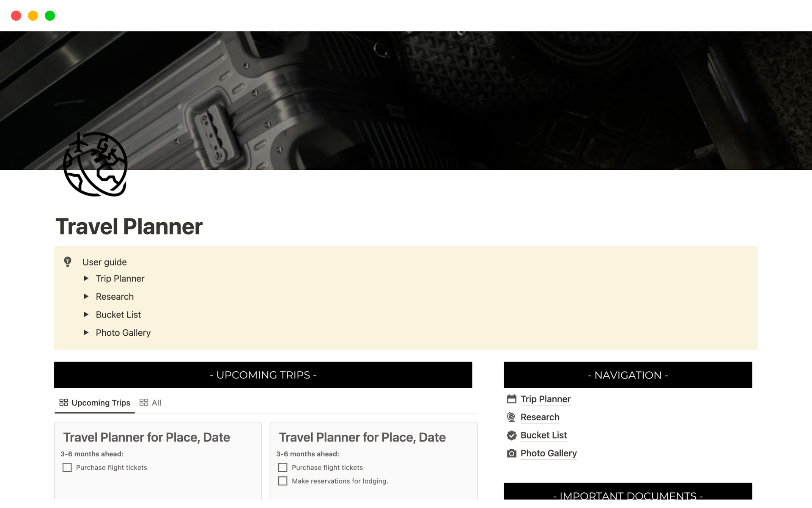Viewport: 812px width, 508px height.
Task: Toggle Purchase flight tickets checkbox left card
Action: [x=67, y=467]
